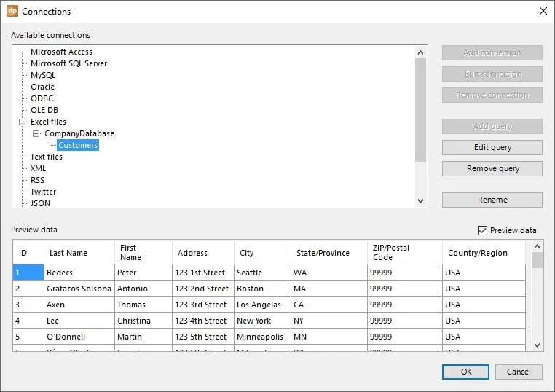Select JSON connection type

click(40, 203)
